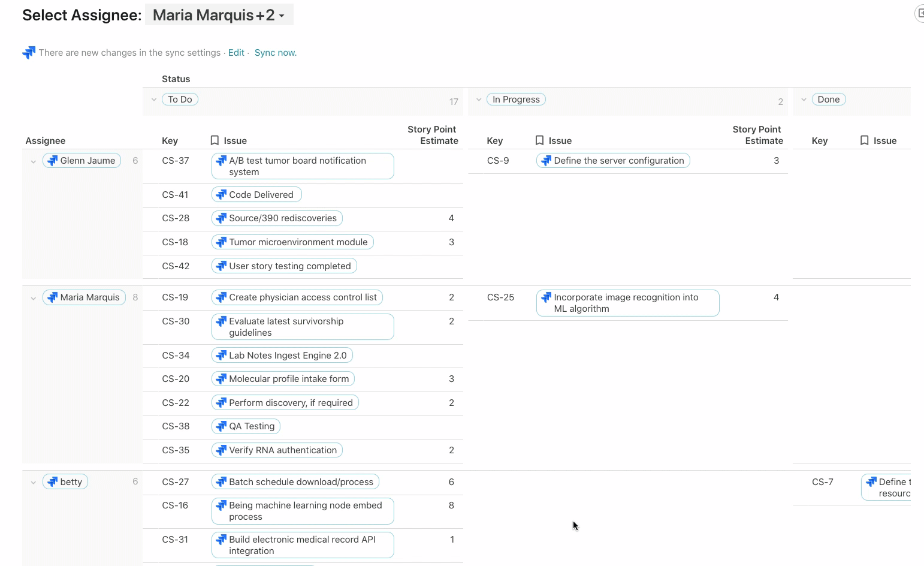Collapse the In Progress status column

click(479, 100)
